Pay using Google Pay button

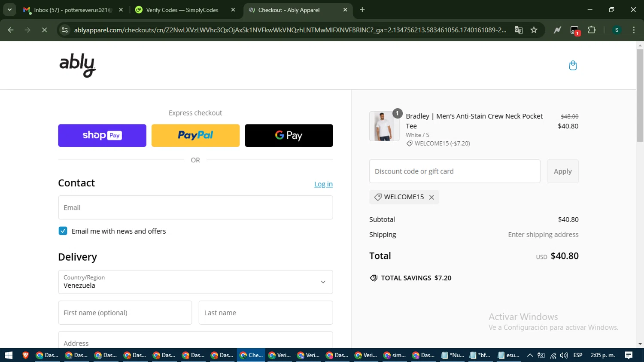tap(289, 136)
